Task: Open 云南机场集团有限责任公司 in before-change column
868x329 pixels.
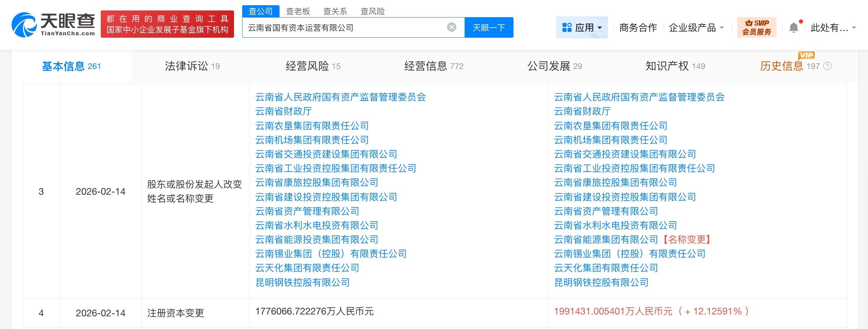Action: click(312, 140)
